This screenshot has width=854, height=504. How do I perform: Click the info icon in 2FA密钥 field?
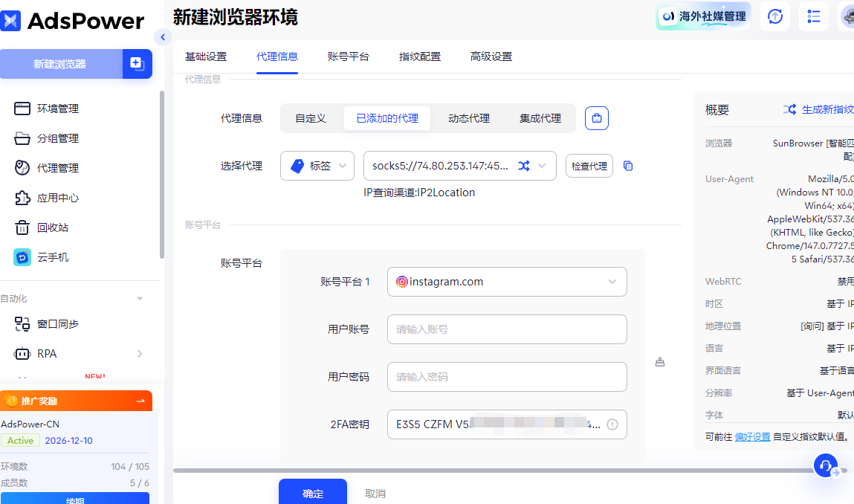(x=612, y=424)
